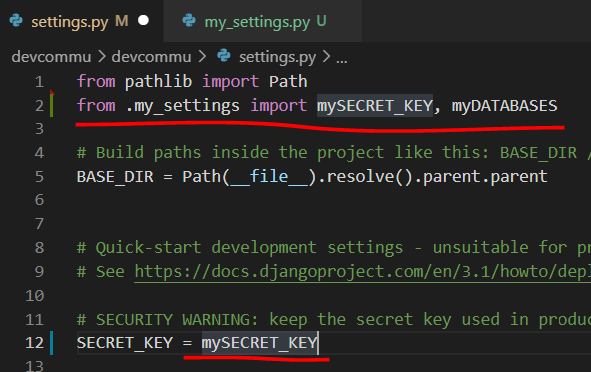Click line number 12 in gutter
This screenshot has width=591, height=372.
click(35, 343)
